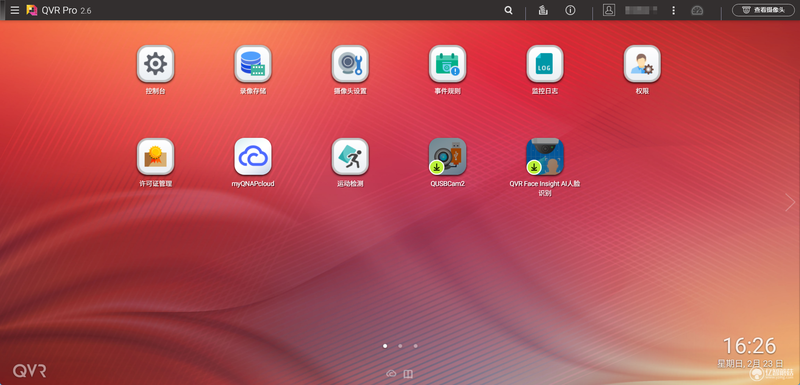
Task: Open the three-dot more options menu
Action: (674, 10)
